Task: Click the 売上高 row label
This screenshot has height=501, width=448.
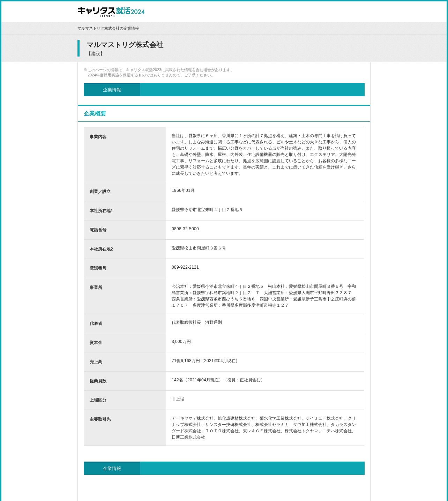Action: point(96,362)
